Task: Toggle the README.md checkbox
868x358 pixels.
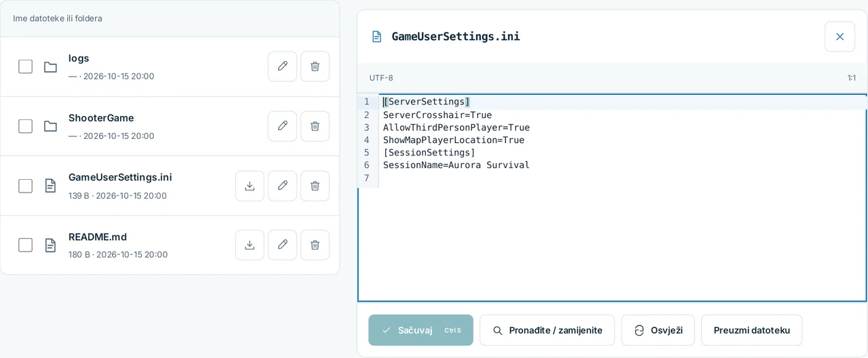Action: 25,245
